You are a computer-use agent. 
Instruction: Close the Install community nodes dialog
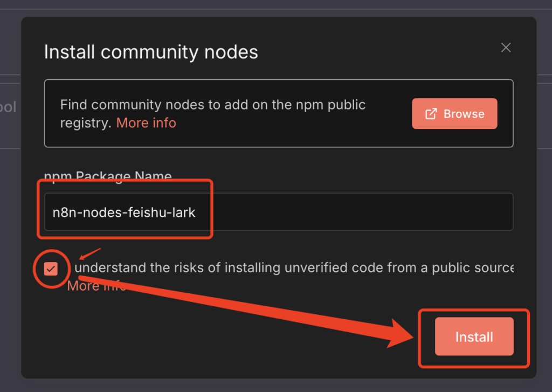[x=506, y=47]
